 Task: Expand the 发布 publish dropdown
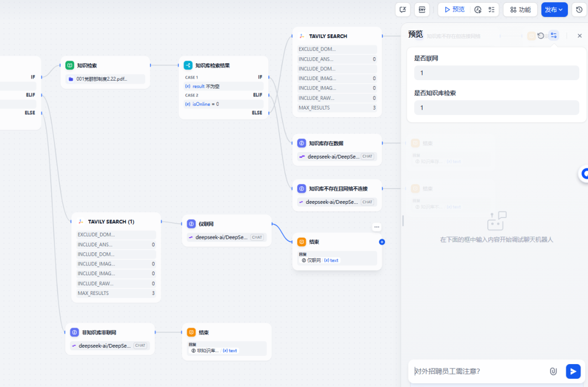(554, 9)
